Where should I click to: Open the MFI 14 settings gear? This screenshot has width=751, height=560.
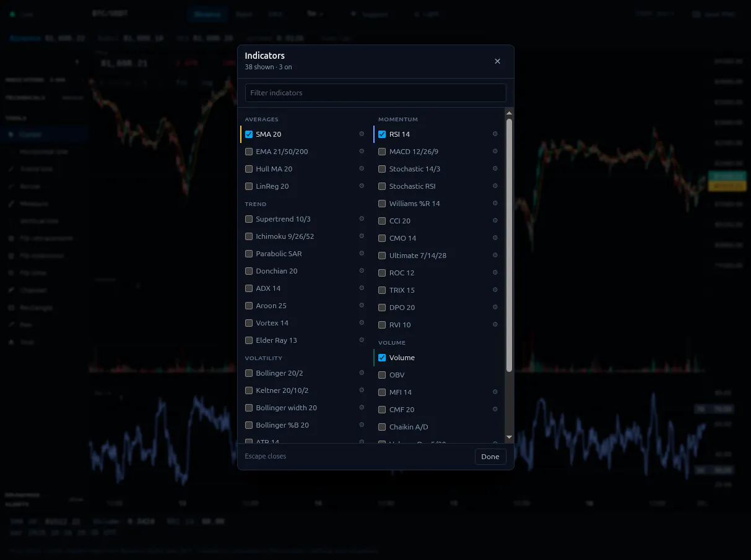point(495,392)
